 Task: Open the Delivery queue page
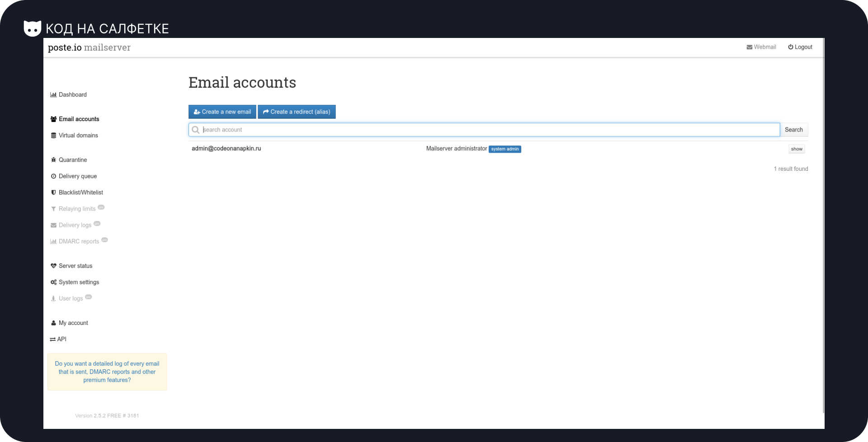coord(74,176)
